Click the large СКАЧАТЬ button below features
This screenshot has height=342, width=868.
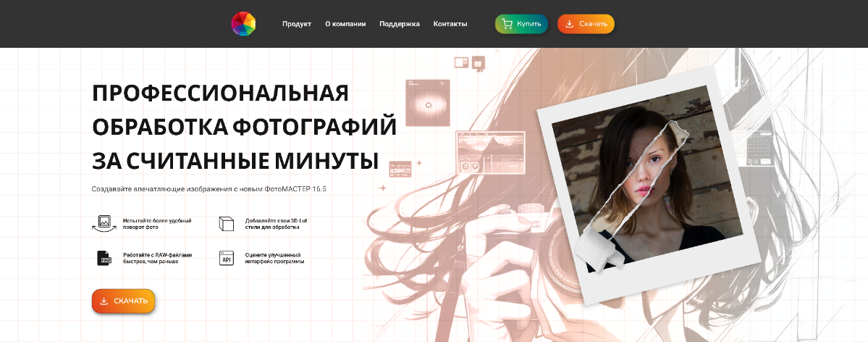(124, 301)
